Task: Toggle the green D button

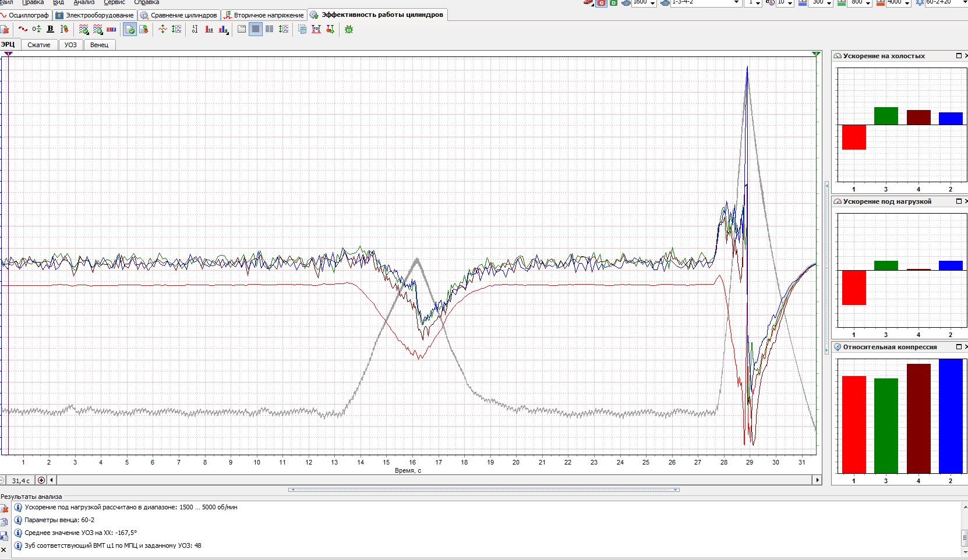Action: coord(613,3)
